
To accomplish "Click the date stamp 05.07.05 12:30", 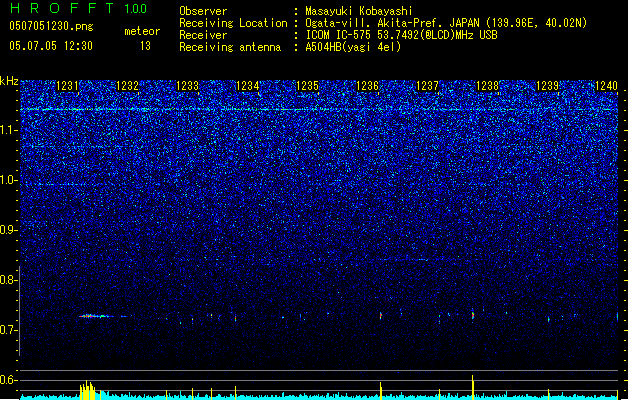I will (x=51, y=46).
